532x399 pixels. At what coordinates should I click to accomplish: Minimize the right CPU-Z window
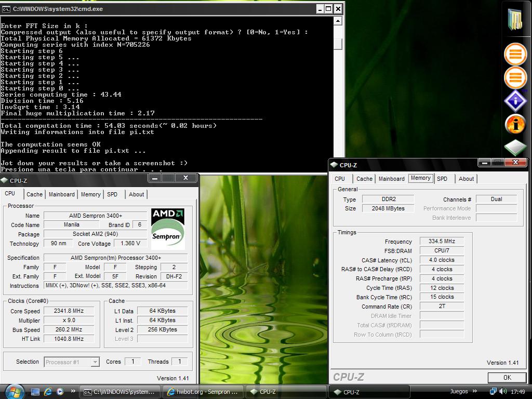coord(485,163)
